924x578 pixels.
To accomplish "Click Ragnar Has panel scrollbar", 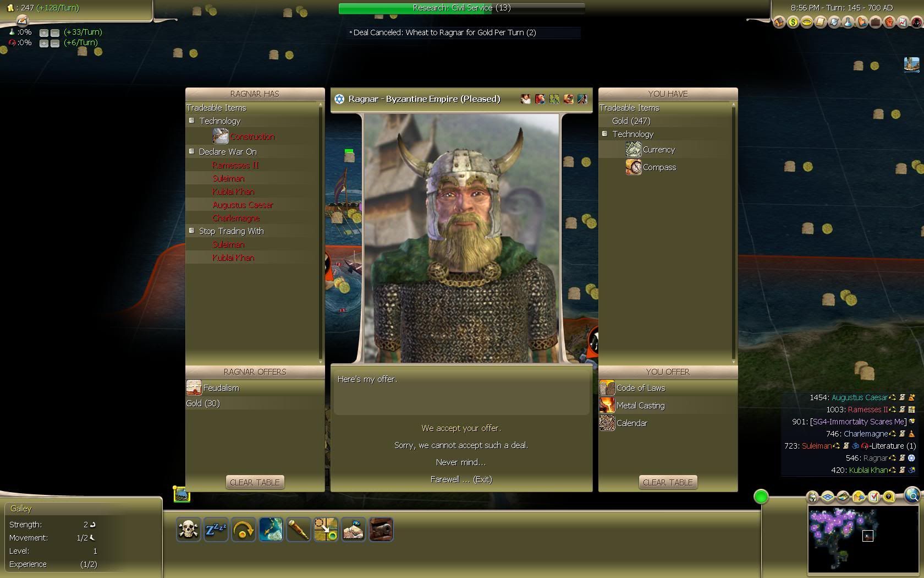I will [321, 232].
